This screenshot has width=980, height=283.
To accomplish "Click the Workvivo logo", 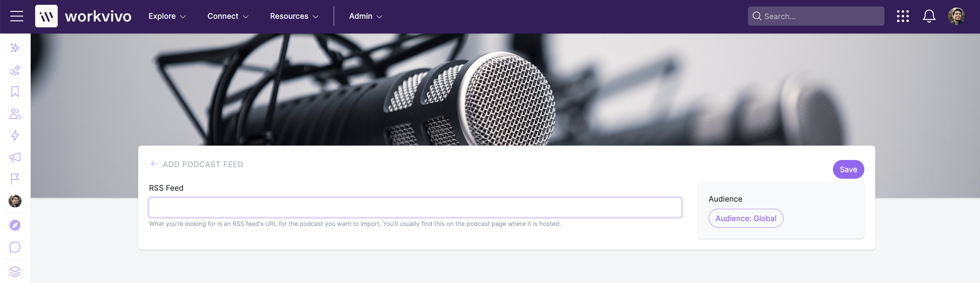I will (x=83, y=16).
